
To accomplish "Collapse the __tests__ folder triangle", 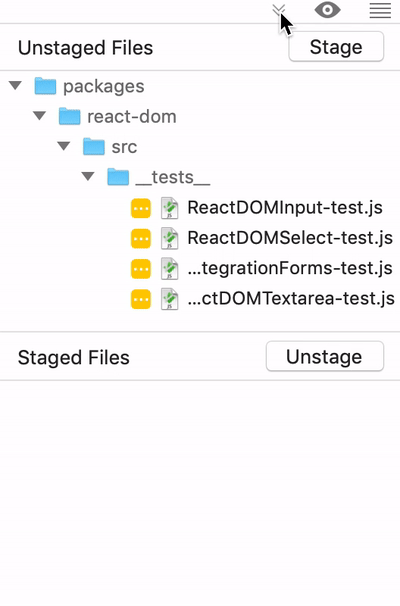I will 88,176.
